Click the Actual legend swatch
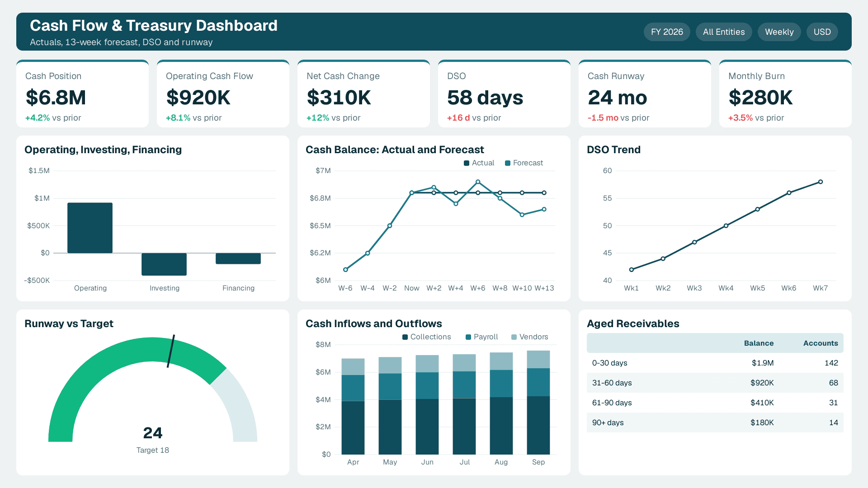Screen dimensions: 868x488 tap(467, 163)
